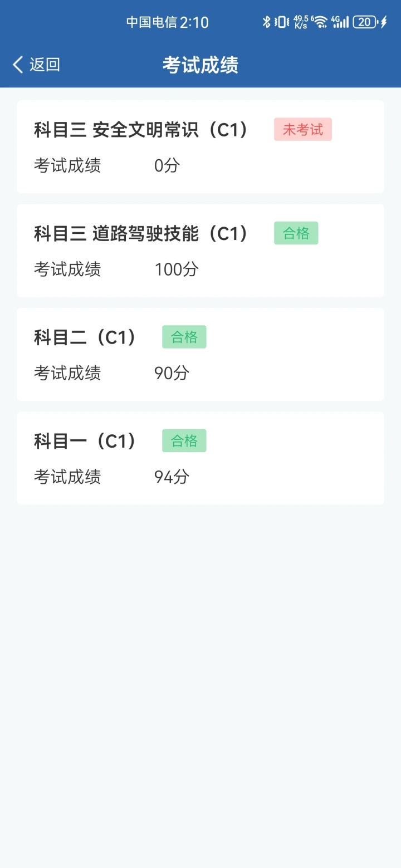Viewport: 401px width, 868px height.
Task: Tap the charging lightning bolt icon
Action: 384,22
